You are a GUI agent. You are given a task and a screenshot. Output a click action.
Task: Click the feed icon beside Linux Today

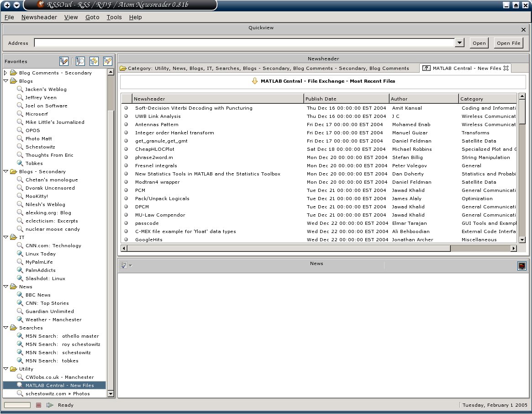pos(20,253)
